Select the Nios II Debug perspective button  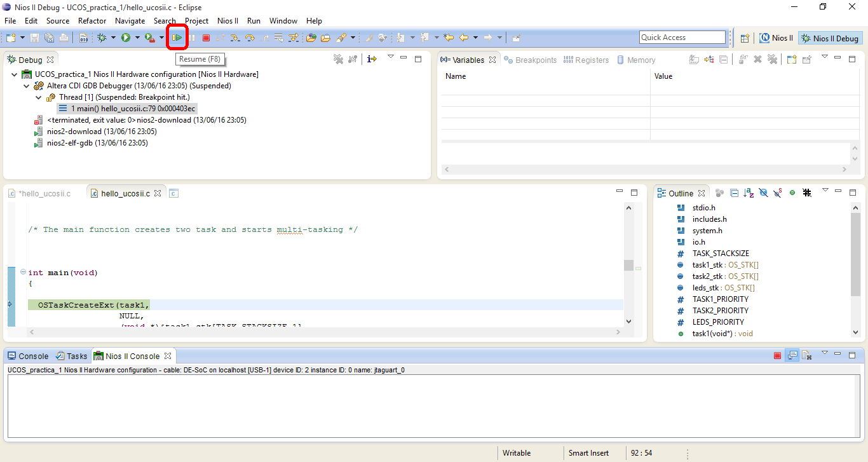(830, 38)
